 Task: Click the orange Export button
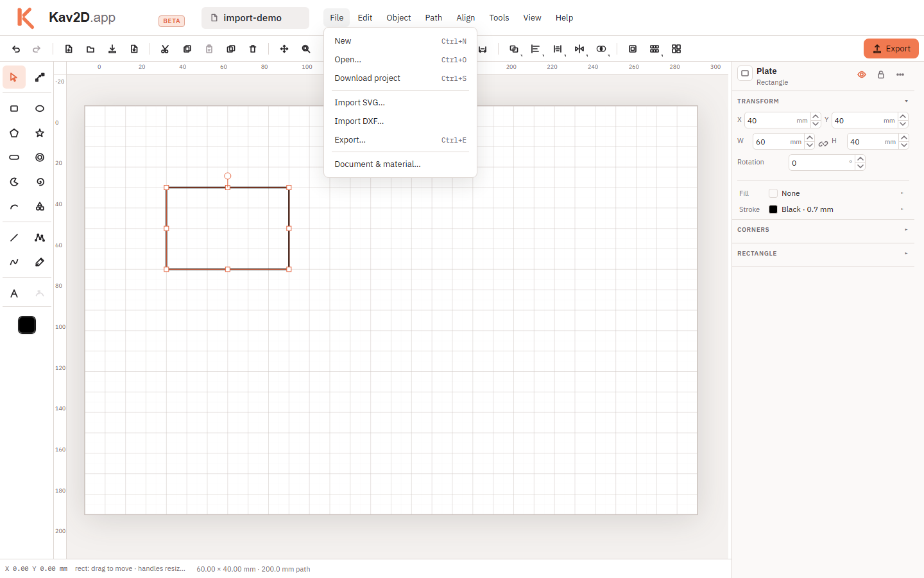(x=891, y=49)
